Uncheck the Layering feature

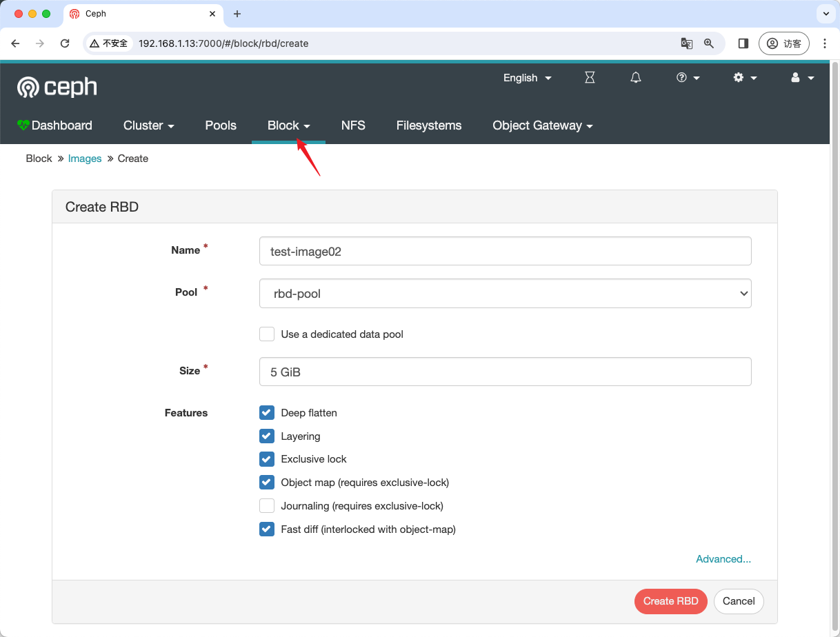(267, 436)
